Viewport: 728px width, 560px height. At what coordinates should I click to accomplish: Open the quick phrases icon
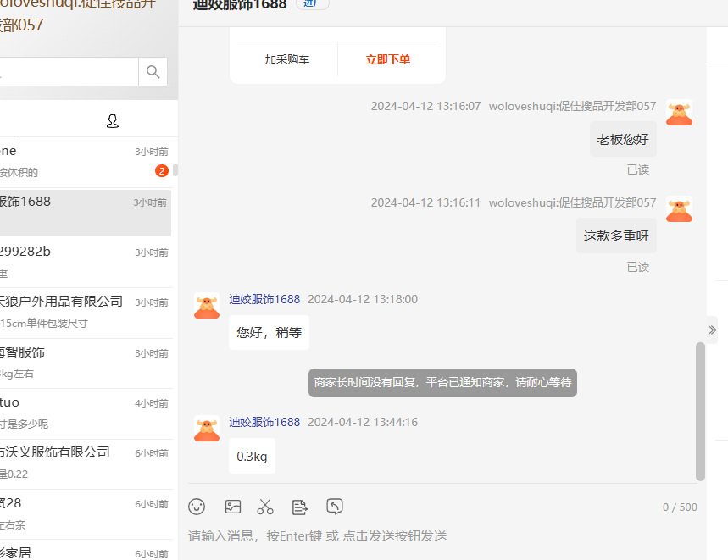299,507
